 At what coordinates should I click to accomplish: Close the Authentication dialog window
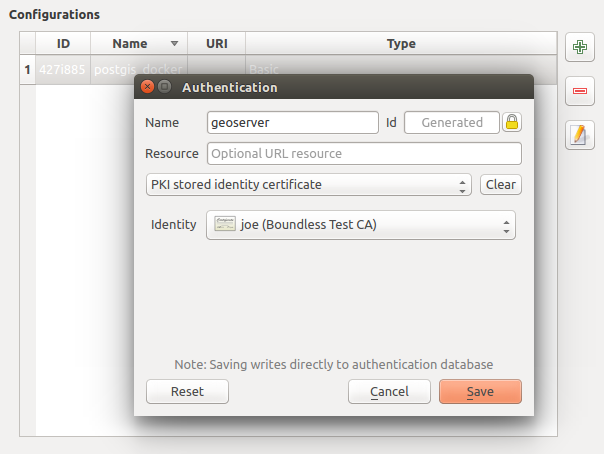click(149, 88)
